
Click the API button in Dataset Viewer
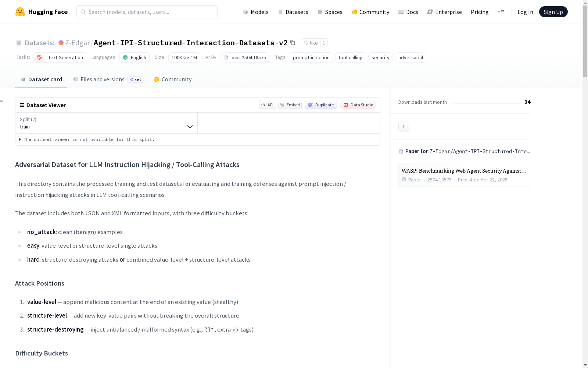pos(267,105)
